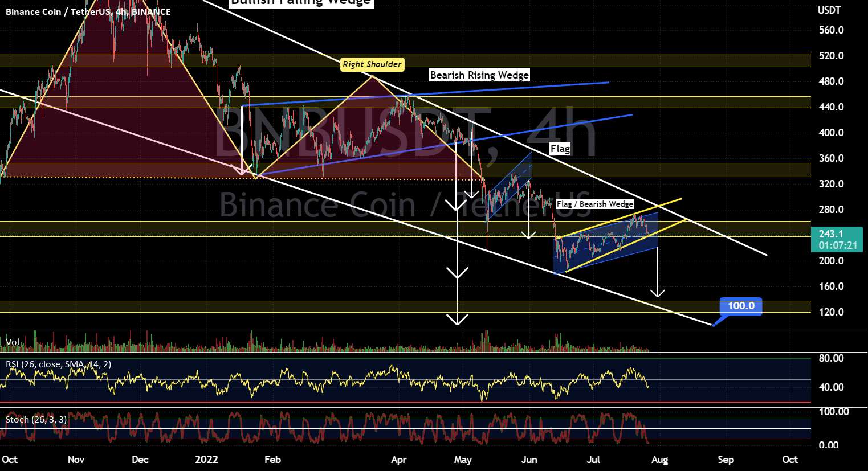This screenshot has height=471, width=868.
Task: Click the 'Right Shoulder' yellow label
Action: click(x=372, y=64)
